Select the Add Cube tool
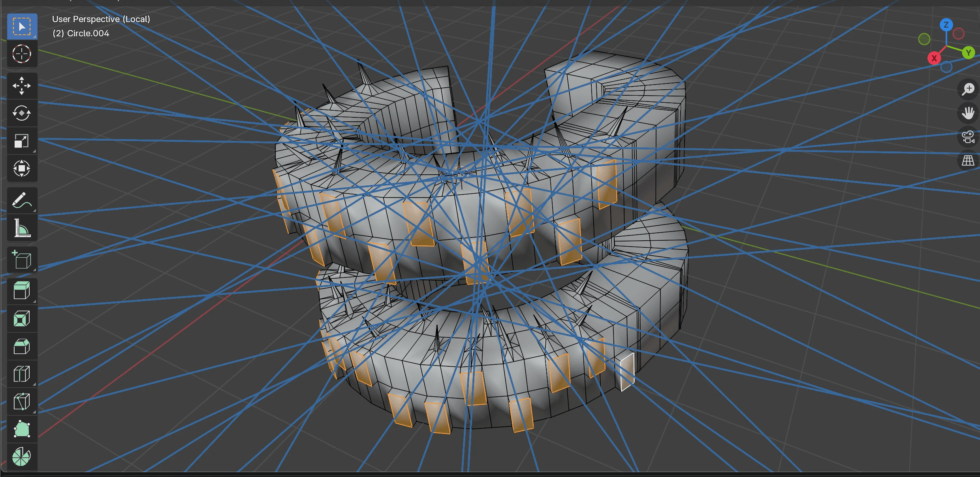The height and width of the screenshot is (477, 980). point(22,260)
